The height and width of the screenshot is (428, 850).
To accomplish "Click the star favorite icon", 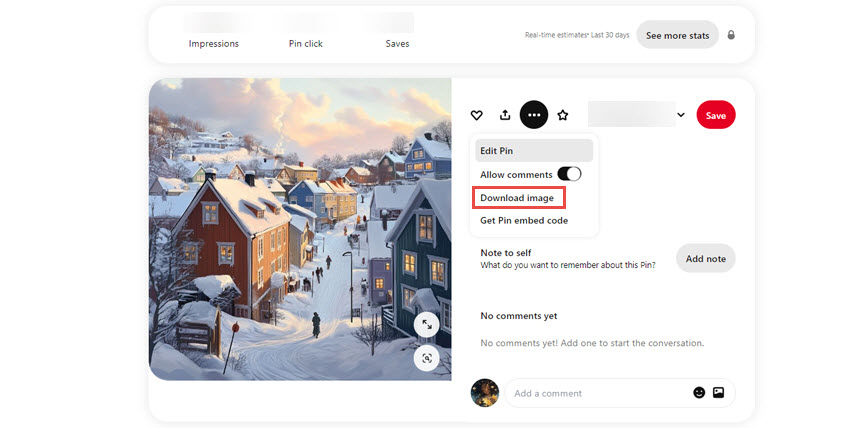I will pos(563,115).
